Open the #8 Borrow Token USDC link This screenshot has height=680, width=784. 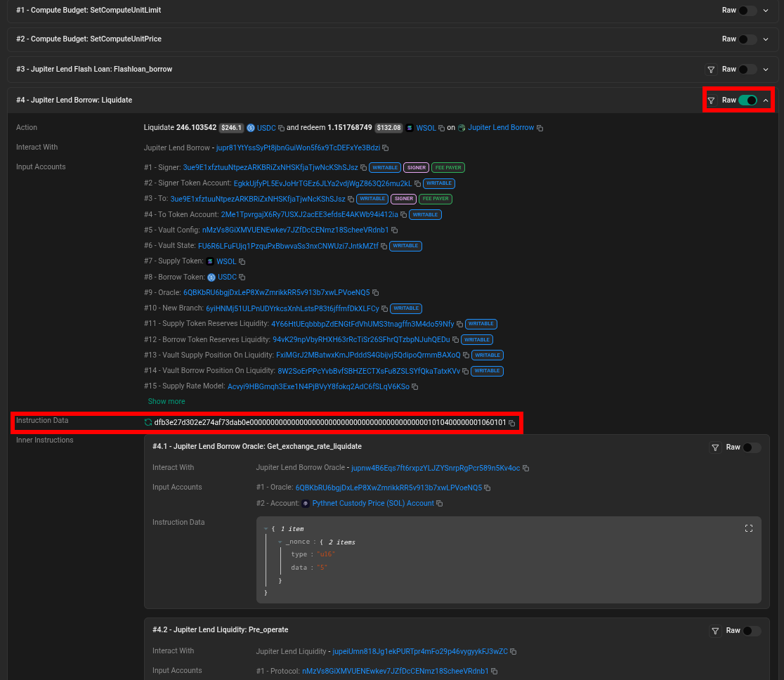click(227, 277)
